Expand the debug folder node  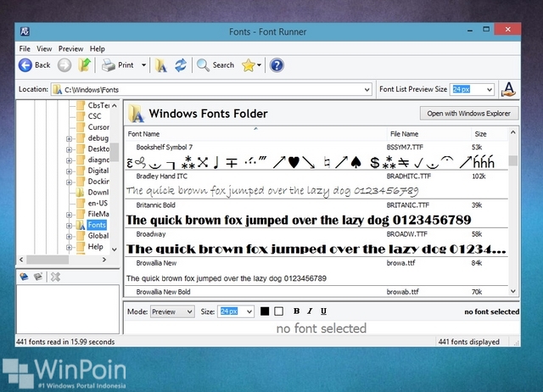tap(69, 138)
